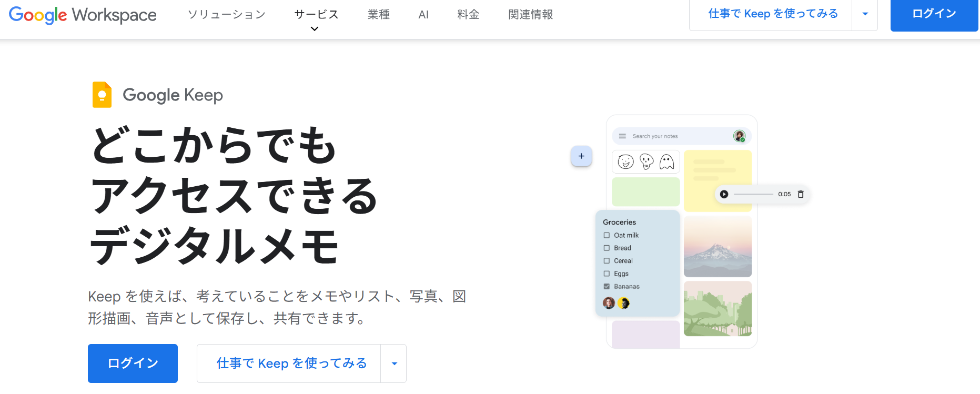980x394 pixels.
Task: Play the audio note in illustration
Action: tap(724, 194)
